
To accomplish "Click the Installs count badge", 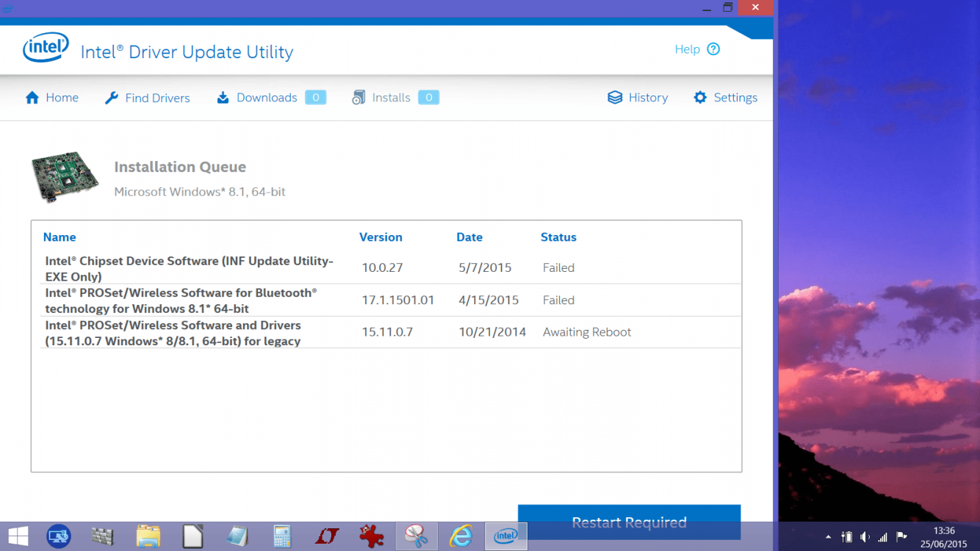I will click(x=429, y=98).
